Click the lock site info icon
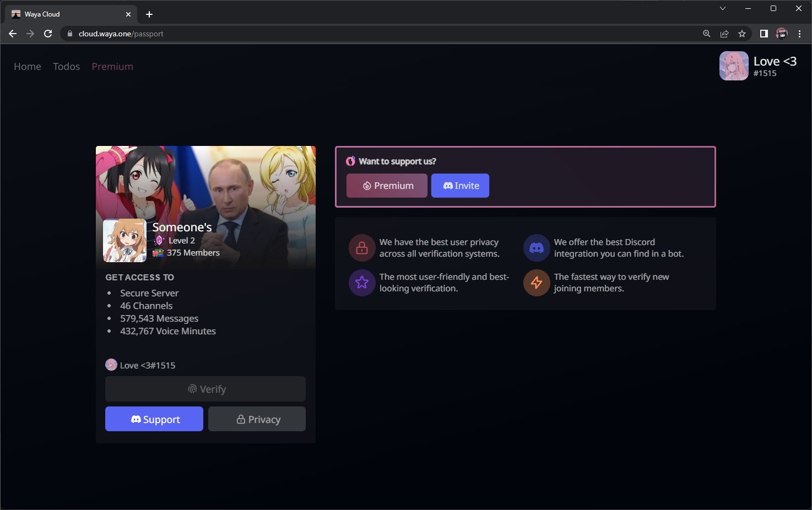 pyautogui.click(x=69, y=34)
